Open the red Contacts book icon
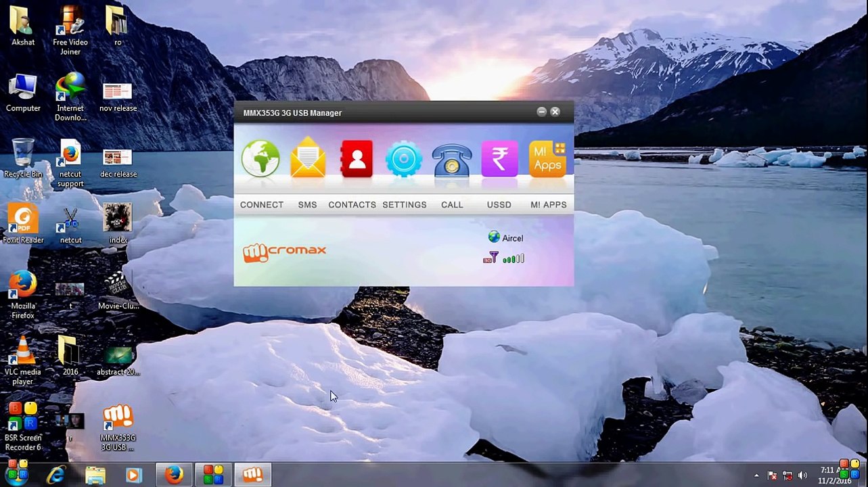Viewport: 868px width, 487px height. tap(357, 159)
